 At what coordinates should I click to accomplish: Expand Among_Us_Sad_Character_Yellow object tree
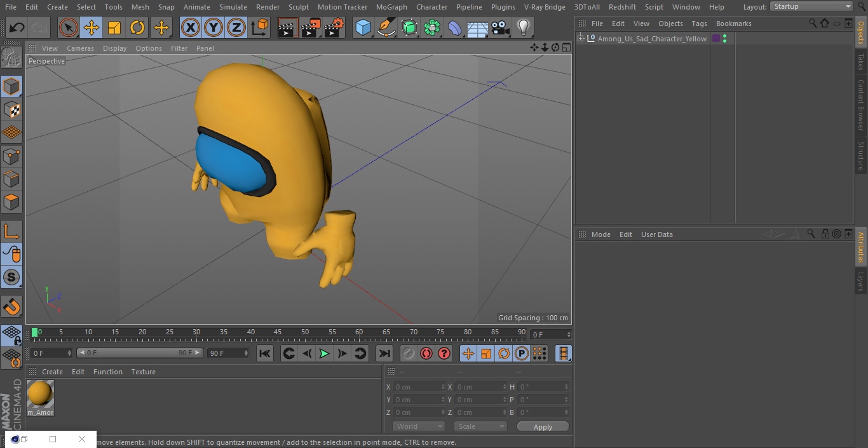(x=580, y=39)
